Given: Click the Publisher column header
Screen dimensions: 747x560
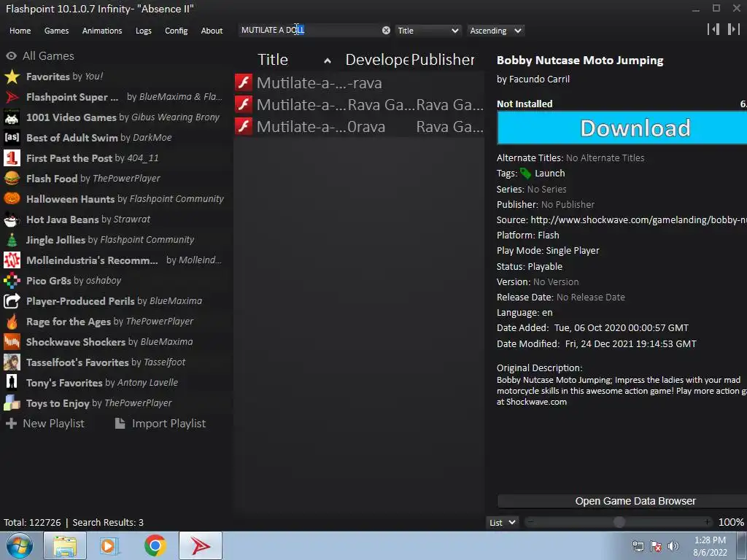Looking at the screenshot, I should [443, 60].
